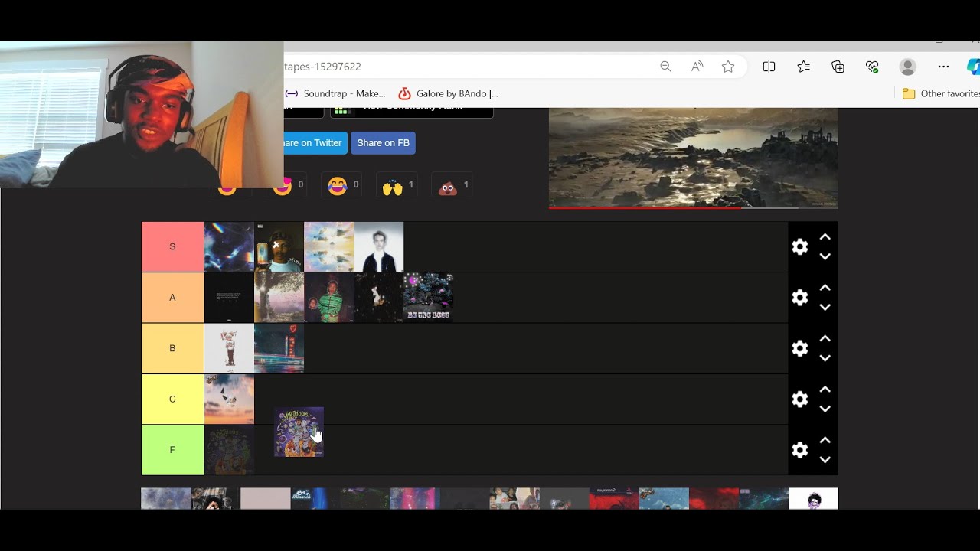This screenshot has width=980, height=551.
Task: Select the C tier yellow label
Action: click(x=172, y=399)
